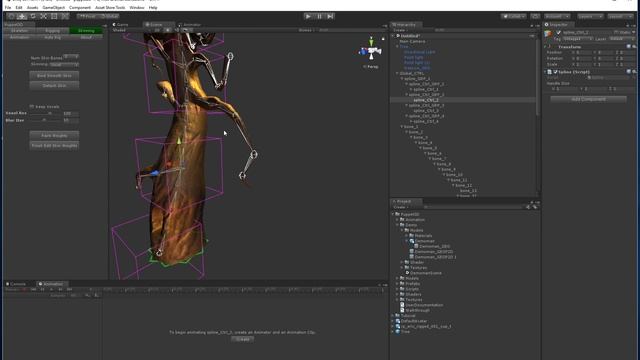
Task: Select the Rect tool in toolbar
Action: coord(54,16)
